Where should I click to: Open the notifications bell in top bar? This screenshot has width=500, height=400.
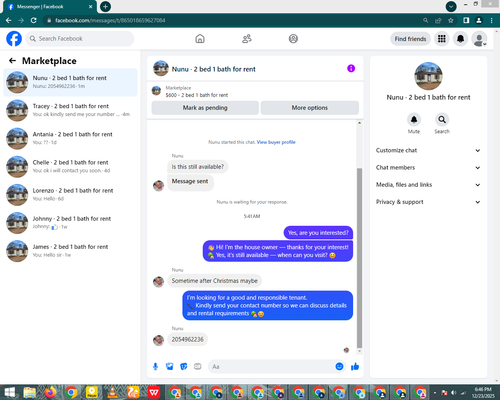click(x=460, y=39)
